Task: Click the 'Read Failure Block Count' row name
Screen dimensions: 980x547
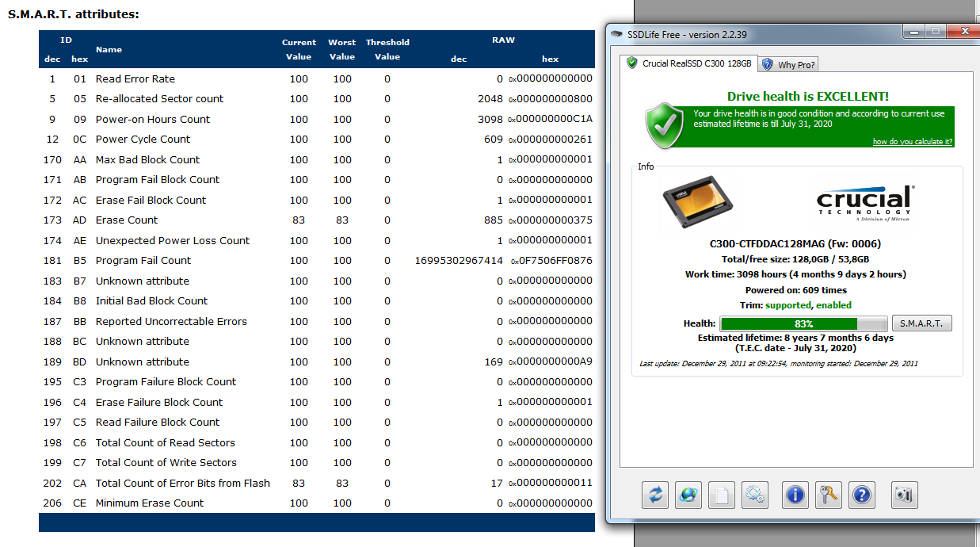Action: (158, 423)
